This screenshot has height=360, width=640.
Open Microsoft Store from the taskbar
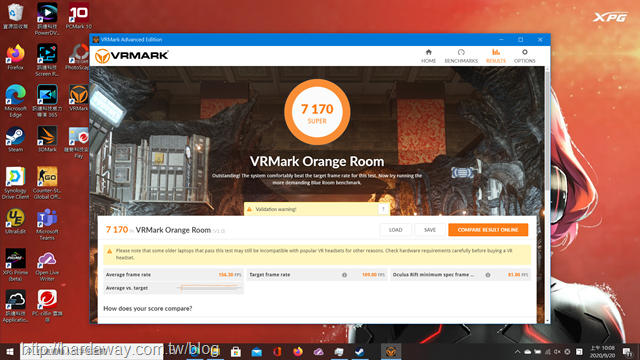(236, 351)
